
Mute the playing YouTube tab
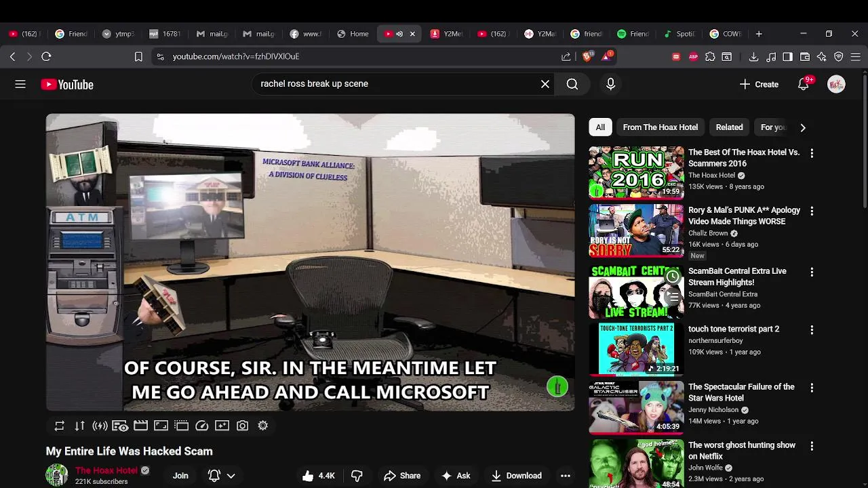pos(399,34)
